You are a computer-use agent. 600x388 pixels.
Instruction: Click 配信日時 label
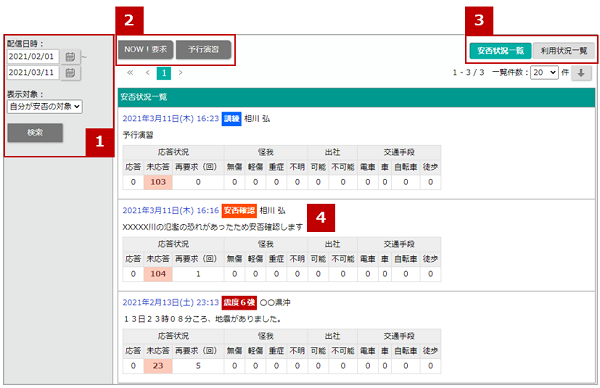[x=26, y=44]
